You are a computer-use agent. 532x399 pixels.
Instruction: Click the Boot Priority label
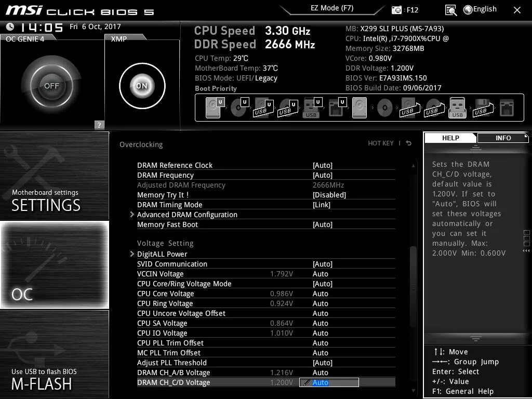pyautogui.click(x=216, y=88)
